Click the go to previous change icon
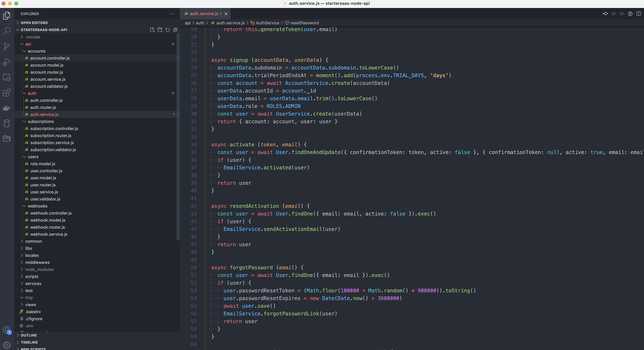 pyautogui.click(x=613, y=14)
